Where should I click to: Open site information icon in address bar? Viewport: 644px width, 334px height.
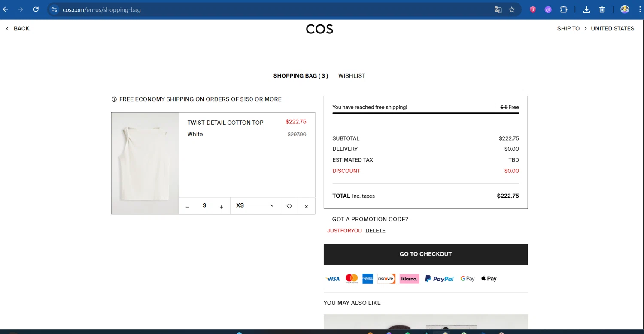54,9
